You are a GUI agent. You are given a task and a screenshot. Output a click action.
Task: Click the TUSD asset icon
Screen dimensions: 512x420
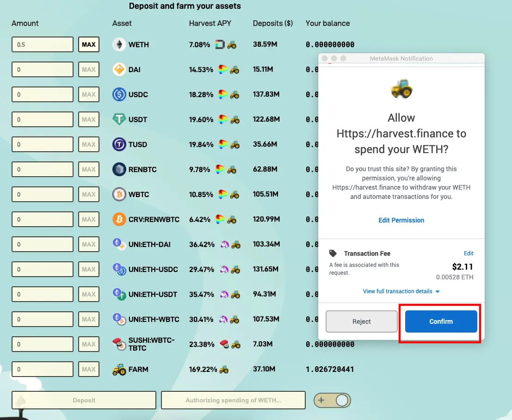coord(119,144)
